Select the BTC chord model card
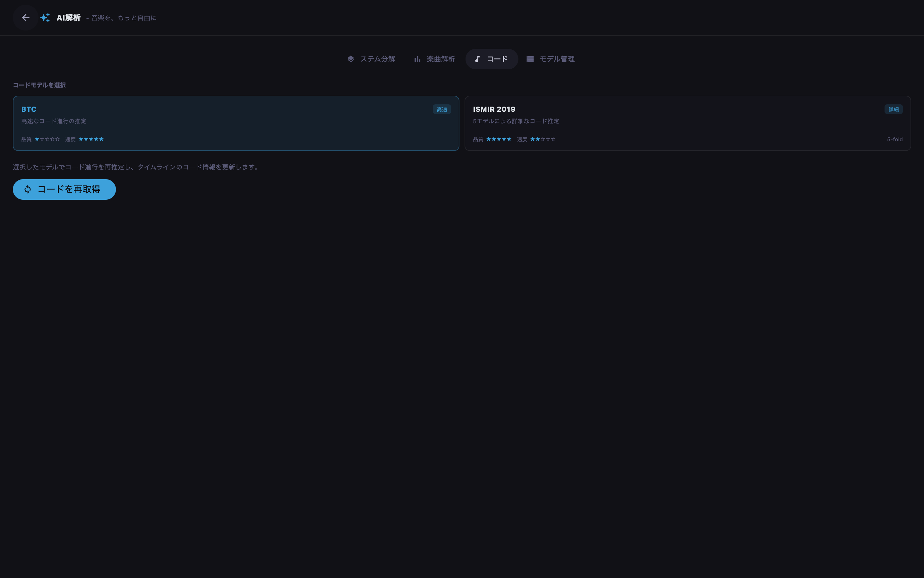The height and width of the screenshot is (578, 924). click(x=236, y=123)
